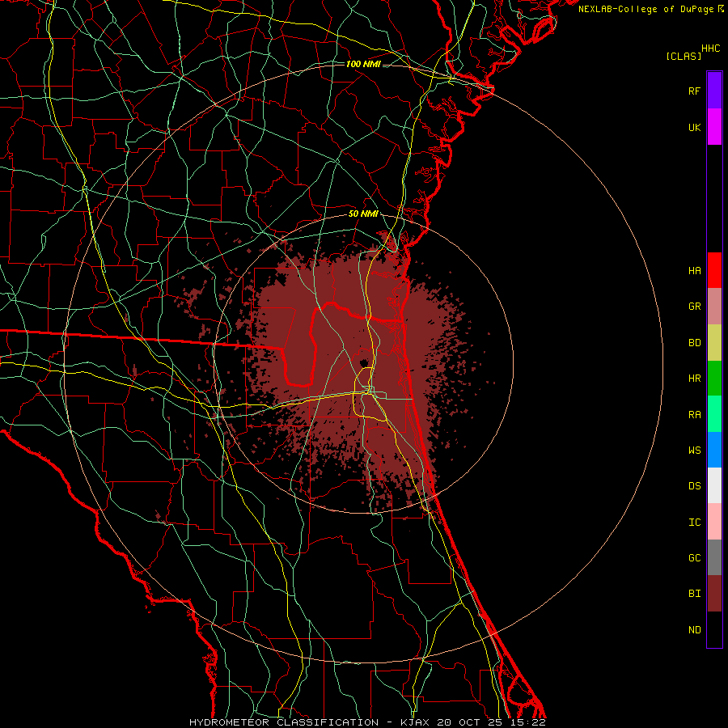Image resolution: width=728 pixels, height=728 pixels.
Task: Click the [CLAS] legend unit text
Action: click(684, 56)
